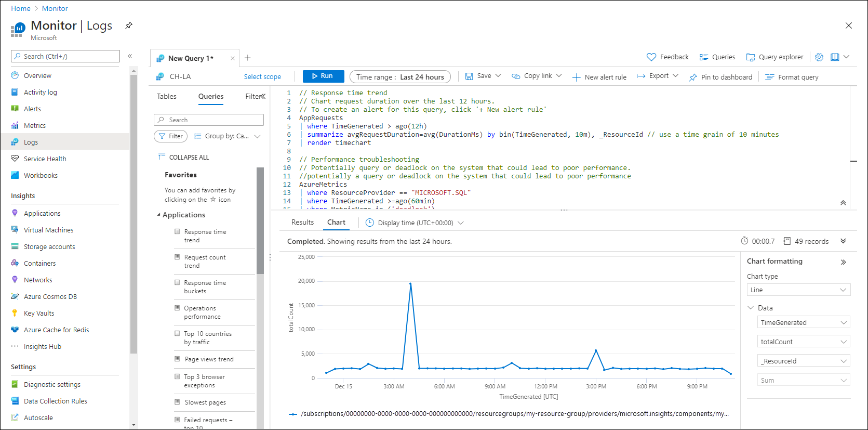Open the _ResourceId dropdown
Image resolution: width=868 pixels, height=430 pixels.
[x=804, y=361]
